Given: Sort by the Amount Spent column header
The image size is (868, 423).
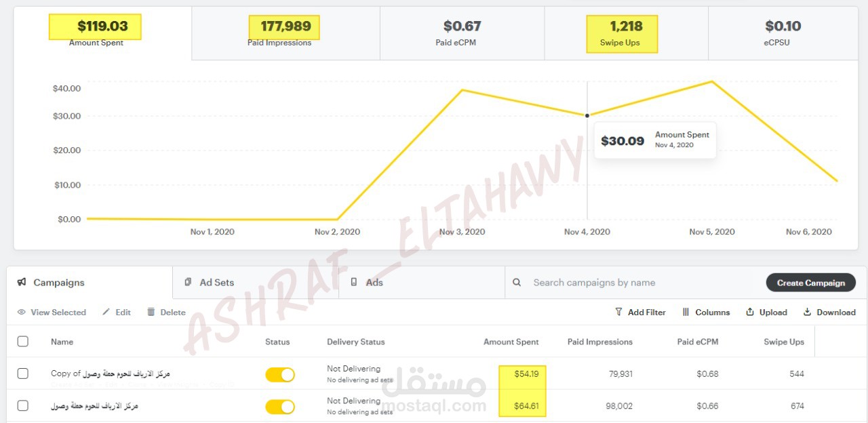Looking at the screenshot, I should point(511,342).
